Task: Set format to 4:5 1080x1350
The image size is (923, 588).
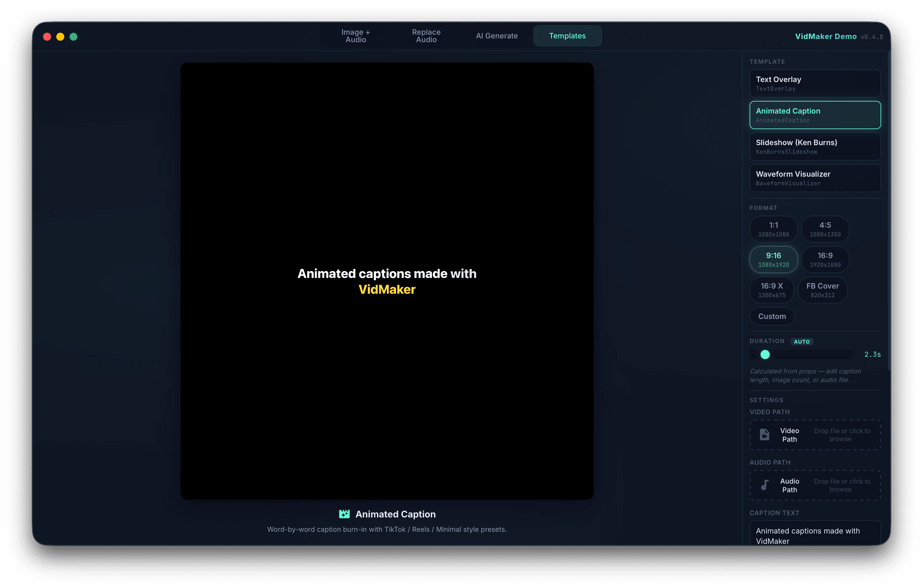Action: click(825, 229)
